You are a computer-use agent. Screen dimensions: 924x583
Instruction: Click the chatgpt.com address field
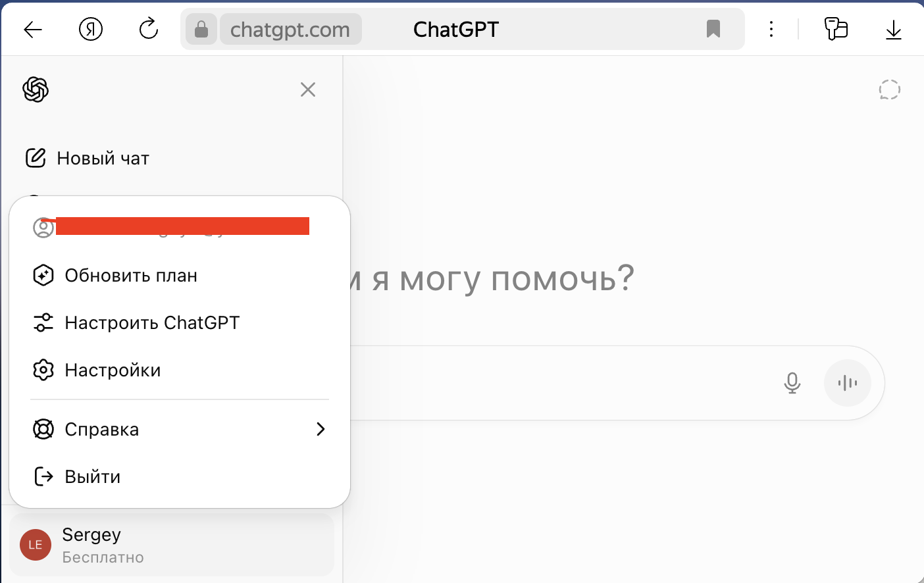click(x=290, y=30)
